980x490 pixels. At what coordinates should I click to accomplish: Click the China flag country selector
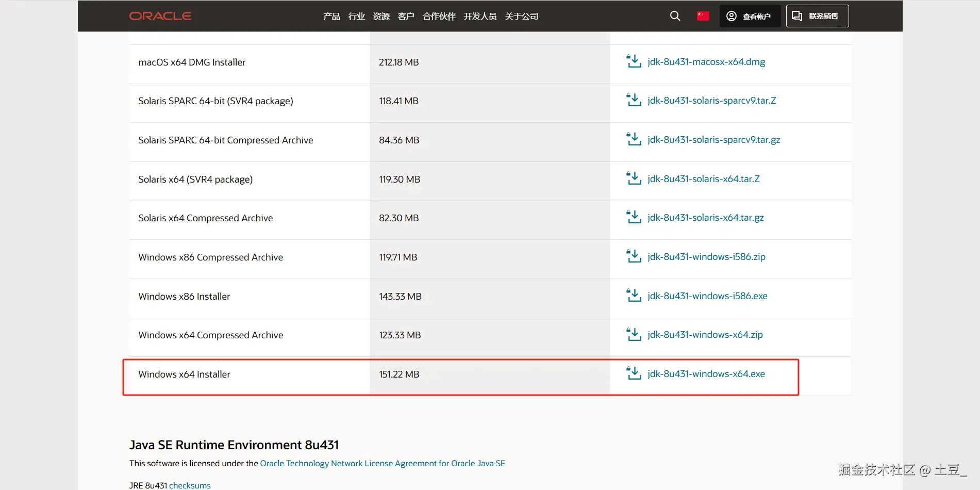tap(703, 16)
